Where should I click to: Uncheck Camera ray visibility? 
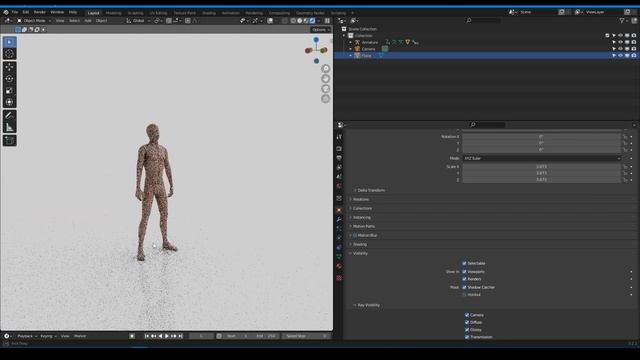click(467, 315)
